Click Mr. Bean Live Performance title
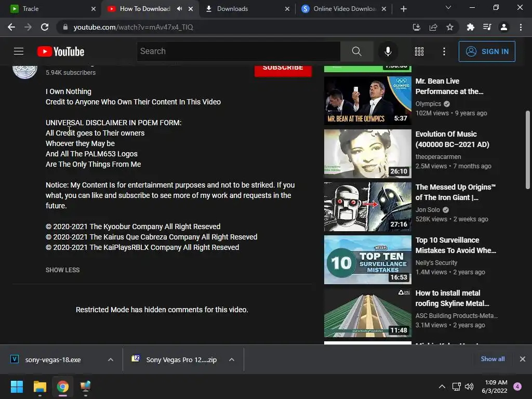Image resolution: width=532 pixels, height=399 pixels. click(449, 86)
